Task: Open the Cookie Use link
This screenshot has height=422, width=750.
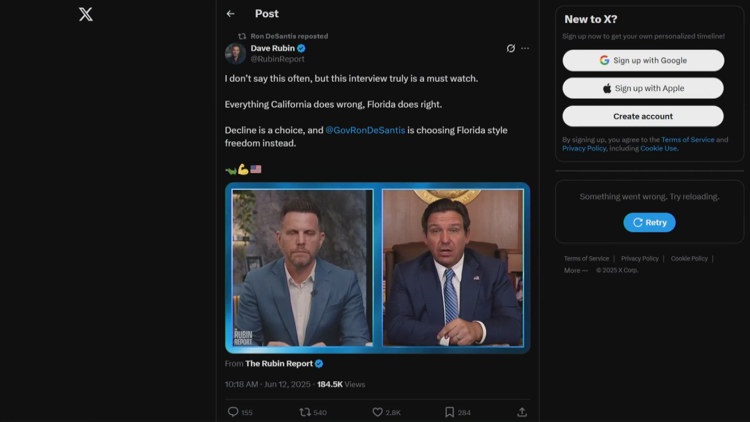Action: [x=659, y=148]
